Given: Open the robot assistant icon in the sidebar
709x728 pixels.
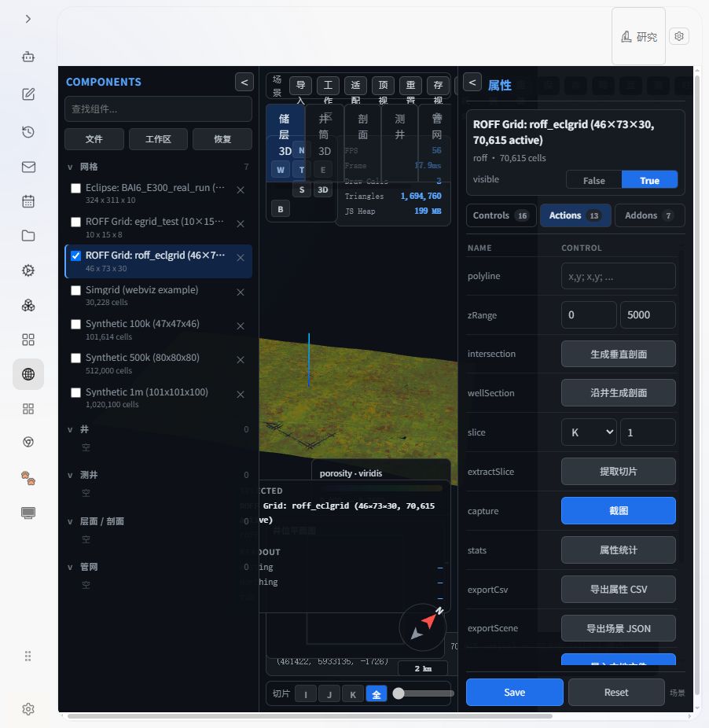Looking at the screenshot, I should (28, 57).
